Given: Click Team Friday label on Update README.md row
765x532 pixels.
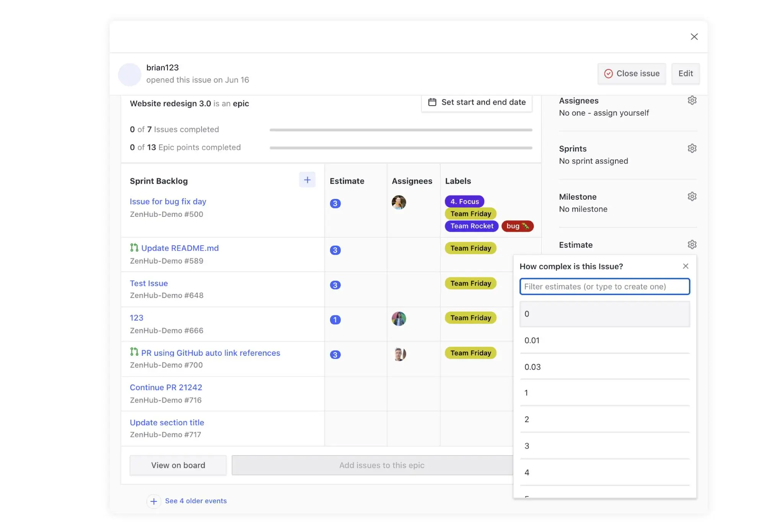Looking at the screenshot, I should pos(470,248).
